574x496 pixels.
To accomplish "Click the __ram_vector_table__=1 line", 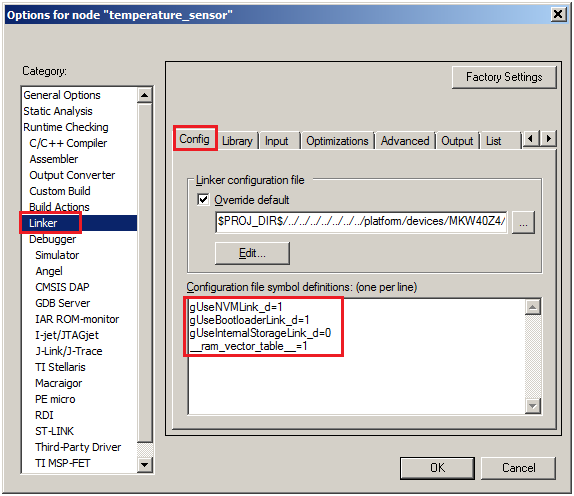I will (x=248, y=346).
